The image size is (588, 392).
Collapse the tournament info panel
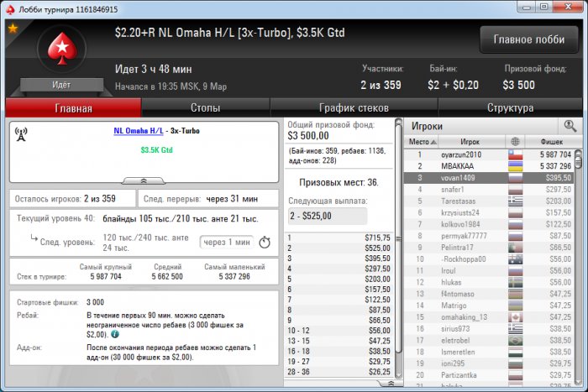[144, 181]
